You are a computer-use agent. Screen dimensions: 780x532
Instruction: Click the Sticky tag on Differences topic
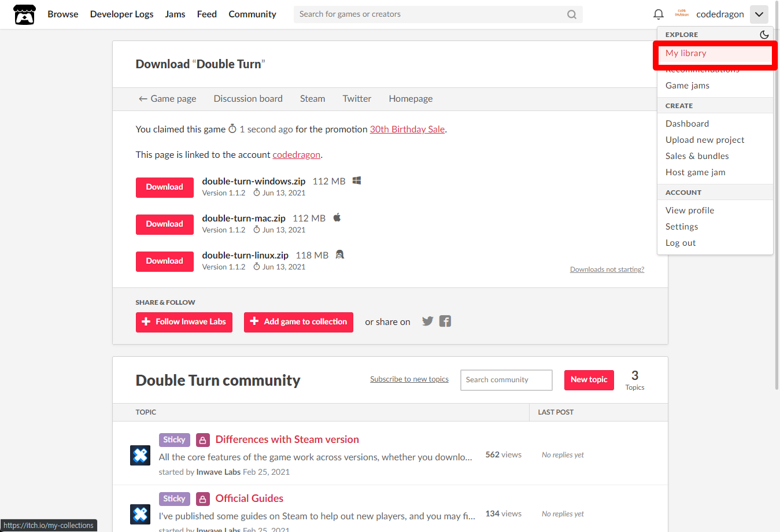[175, 440]
